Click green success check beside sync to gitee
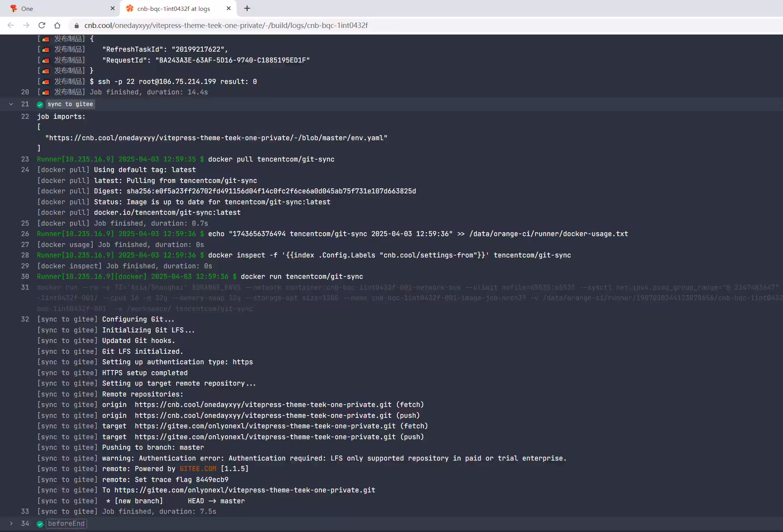Image resolution: width=783 pixels, height=532 pixels. click(40, 104)
